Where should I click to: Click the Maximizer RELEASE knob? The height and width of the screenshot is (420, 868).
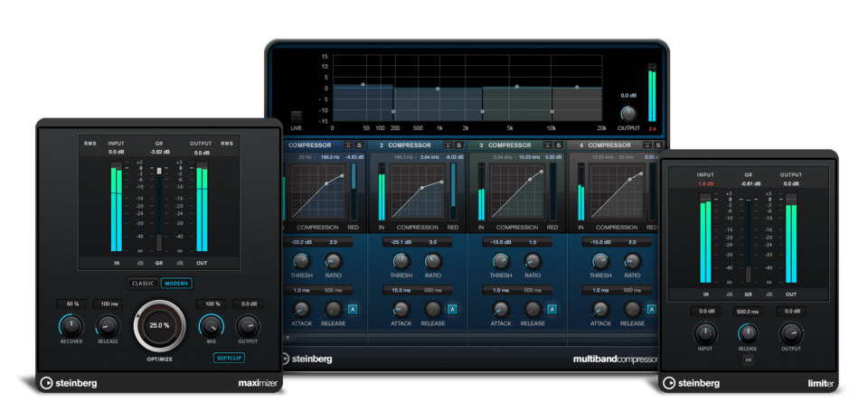[108, 326]
